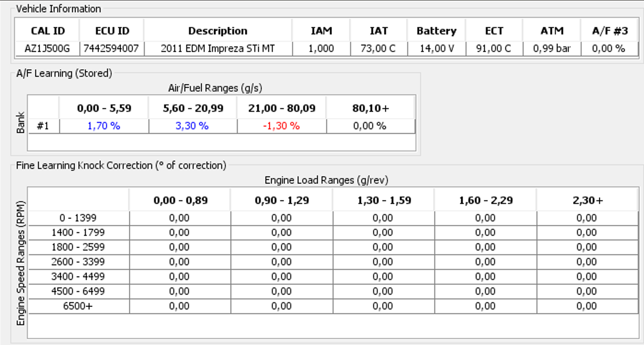The image size is (644, 345).
Task: Select the 0 - 1399 RPM row header
Action: (78, 218)
